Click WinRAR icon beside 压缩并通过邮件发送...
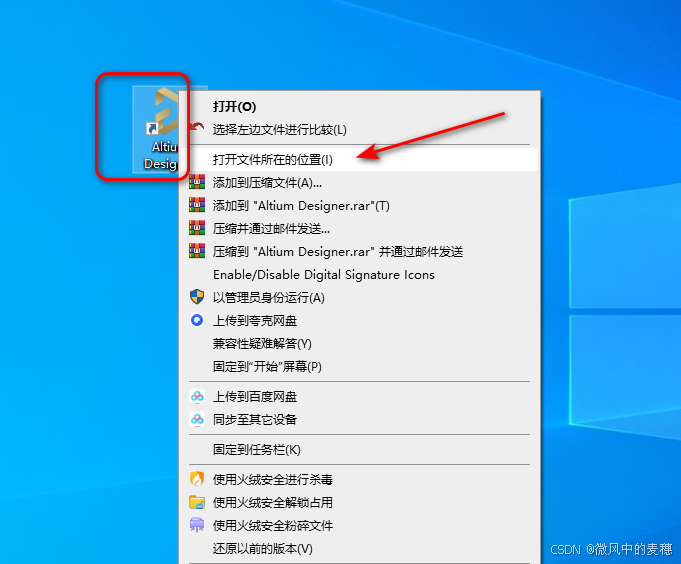This screenshot has height=564, width=681. [x=197, y=228]
